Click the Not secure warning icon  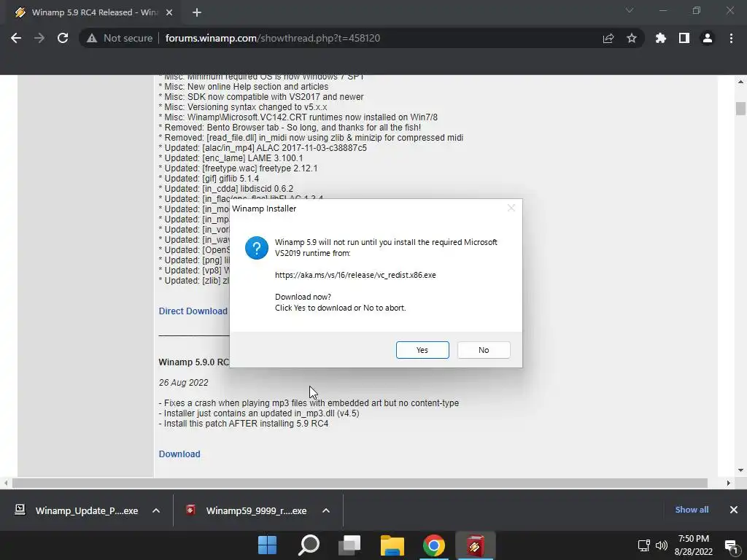(x=92, y=38)
